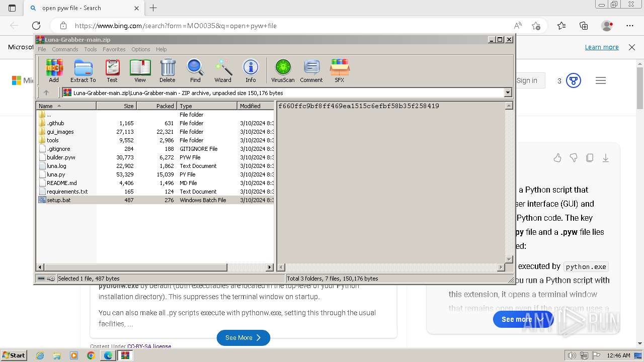Click the Info toolbar icon
This screenshot has width=644, height=362.
point(251,70)
